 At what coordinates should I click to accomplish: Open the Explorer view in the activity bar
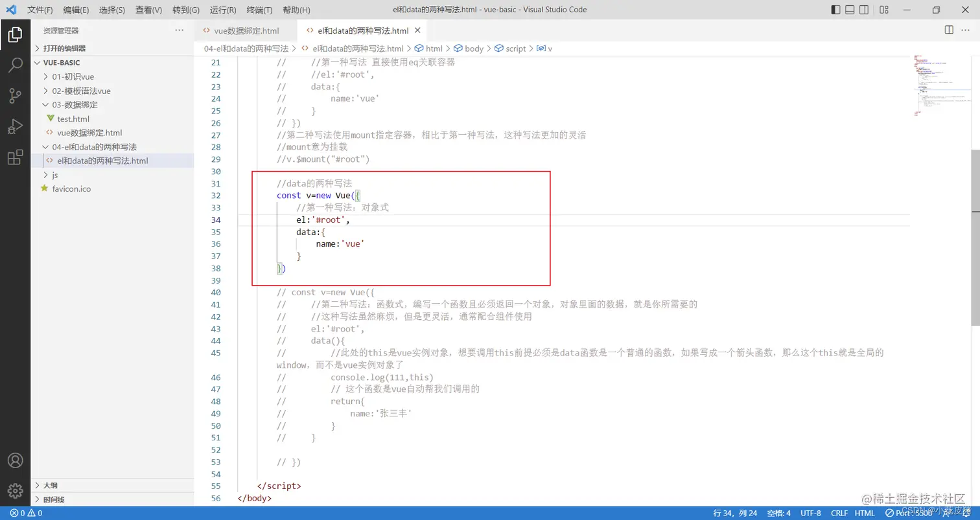[x=15, y=34]
